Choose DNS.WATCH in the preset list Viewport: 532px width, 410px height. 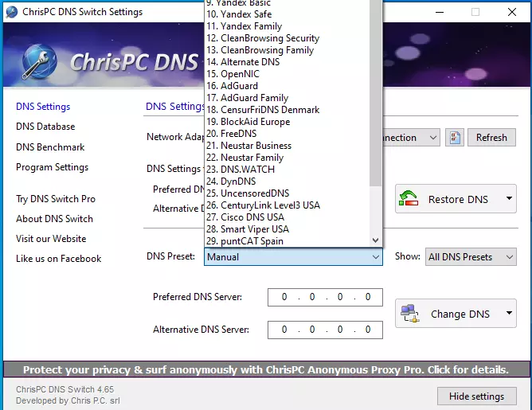246,170
